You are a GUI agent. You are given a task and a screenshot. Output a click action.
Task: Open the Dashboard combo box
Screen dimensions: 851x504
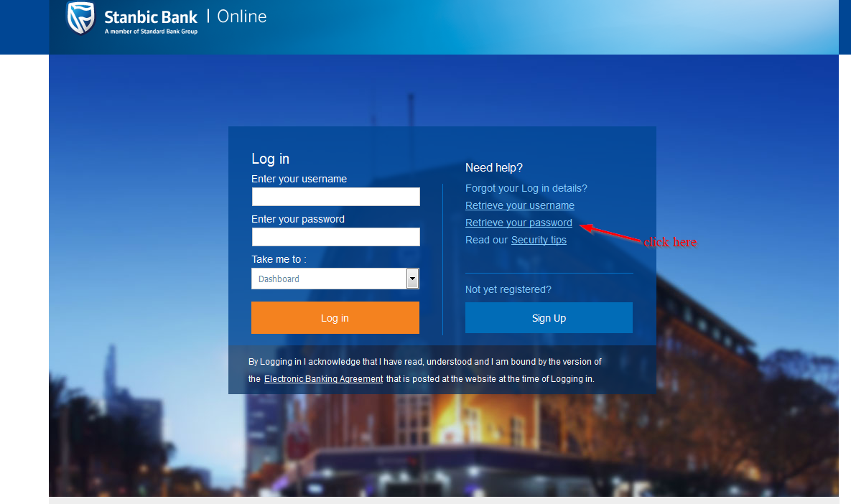coord(328,279)
